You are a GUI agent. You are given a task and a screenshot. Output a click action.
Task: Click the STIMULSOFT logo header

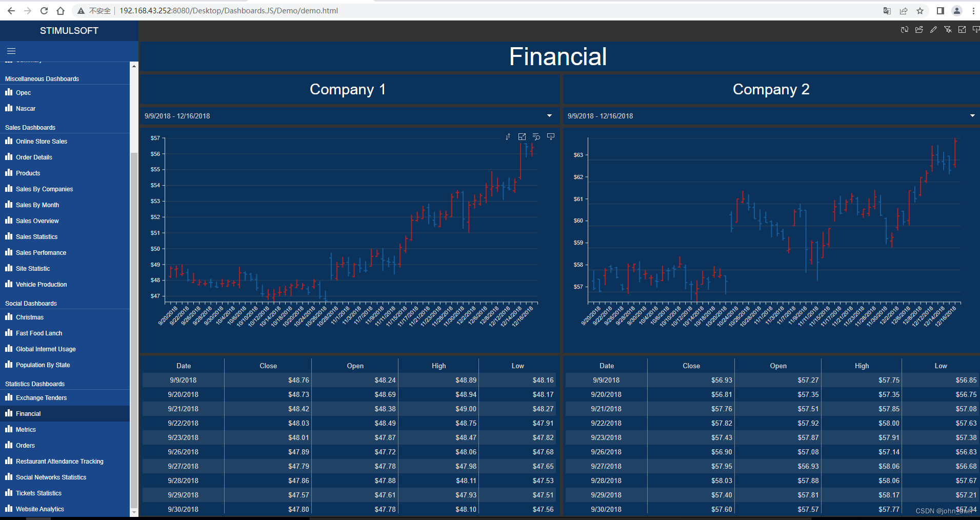tap(69, 30)
